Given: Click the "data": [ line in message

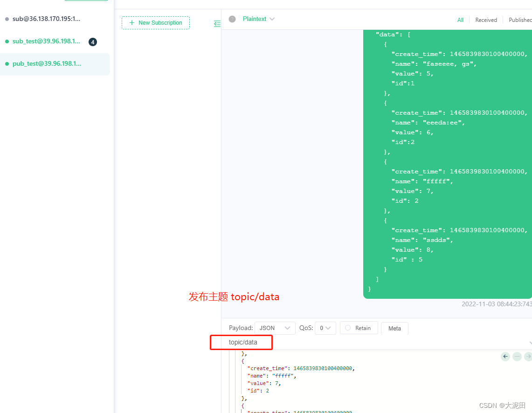Looking at the screenshot, I should click(393, 34).
